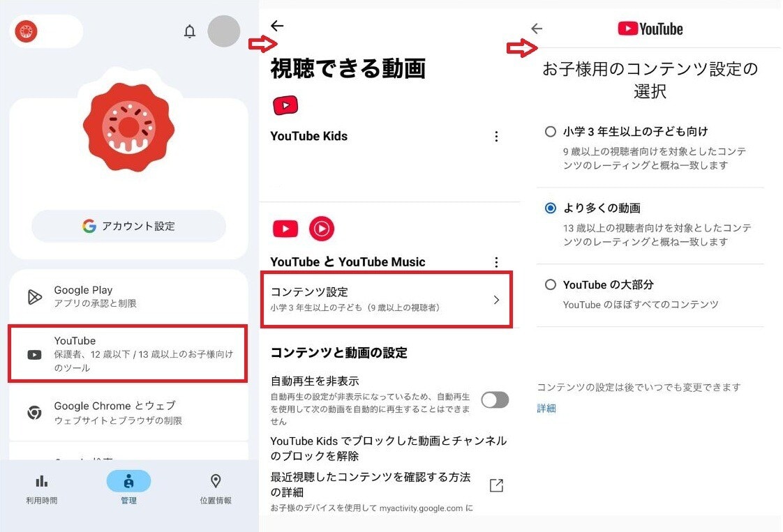Switch to 位置情報 tab
This screenshot has height=532, width=783.
pyautogui.click(x=216, y=489)
